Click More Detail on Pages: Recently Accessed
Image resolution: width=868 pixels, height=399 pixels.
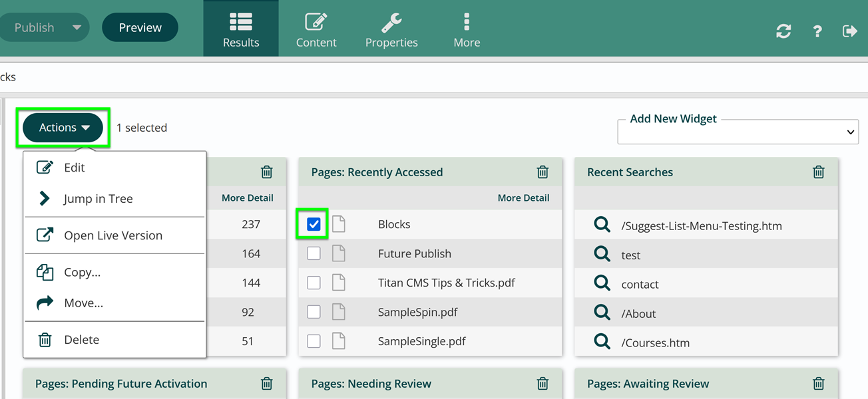click(523, 198)
